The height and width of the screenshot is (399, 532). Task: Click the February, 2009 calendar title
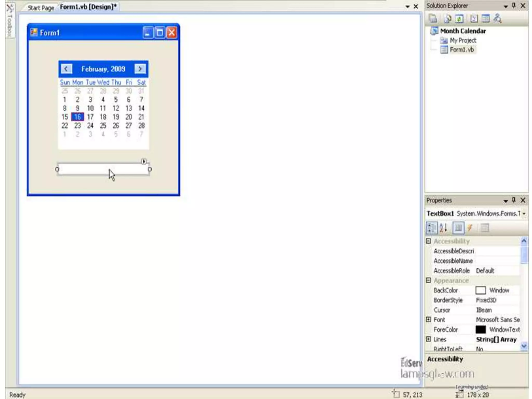(x=103, y=69)
